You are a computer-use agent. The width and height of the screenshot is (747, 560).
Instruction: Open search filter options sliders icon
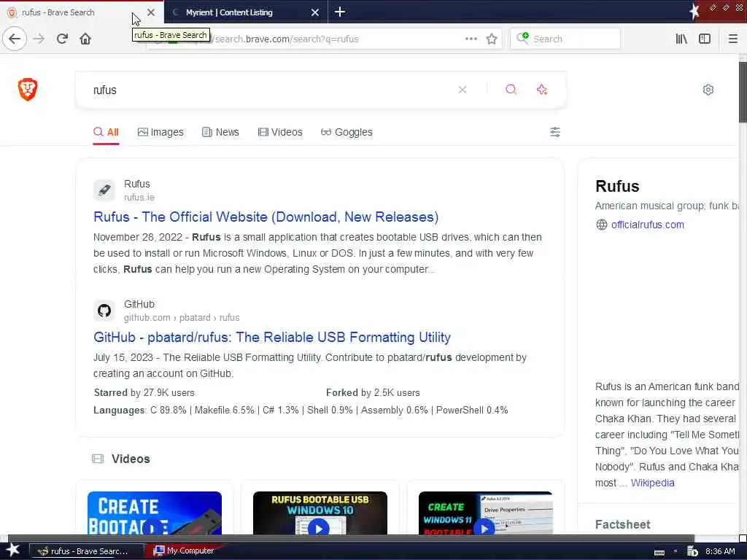[x=555, y=132]
